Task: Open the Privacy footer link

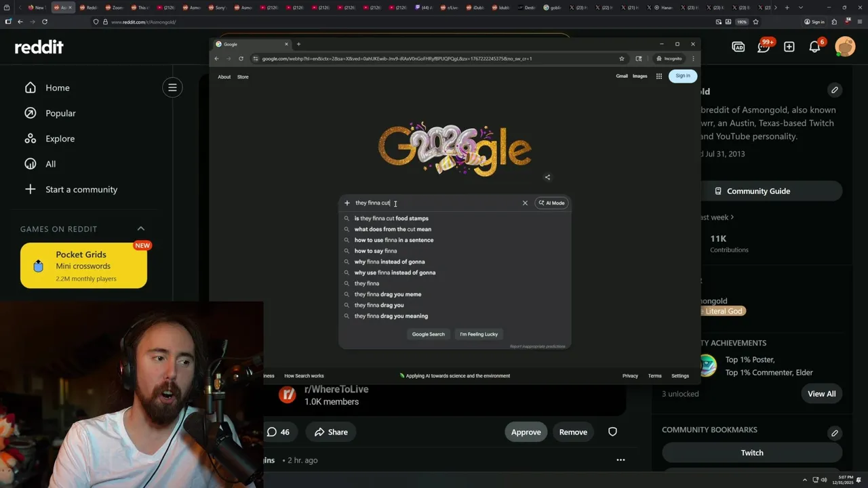Action: click(630, 375)
